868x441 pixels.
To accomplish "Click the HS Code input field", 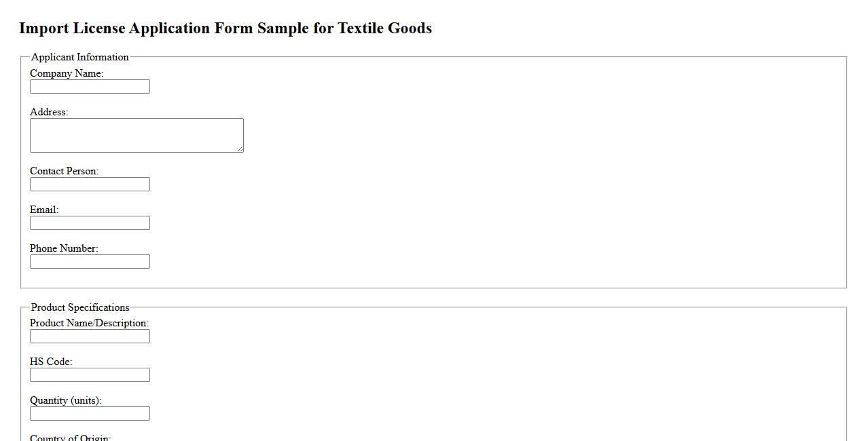I will (x=89, y=375).
